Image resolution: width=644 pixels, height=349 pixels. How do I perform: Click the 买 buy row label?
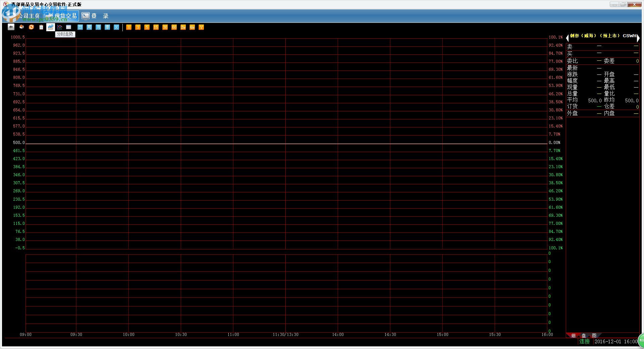(x=570, y=54)
